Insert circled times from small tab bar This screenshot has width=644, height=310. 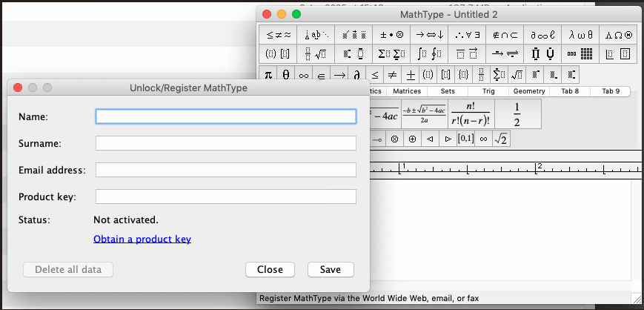point(394,139)
